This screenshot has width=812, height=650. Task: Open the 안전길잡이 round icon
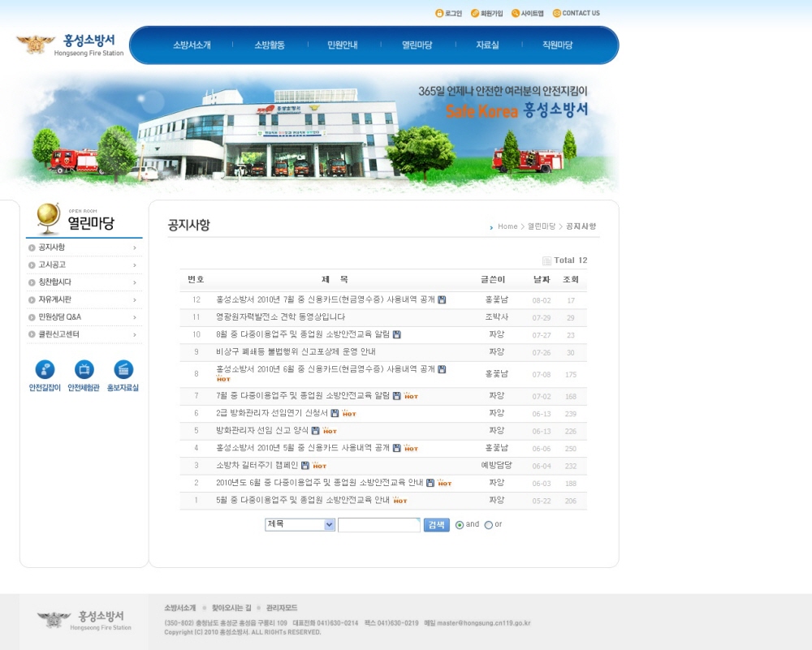tap(45, 370)
